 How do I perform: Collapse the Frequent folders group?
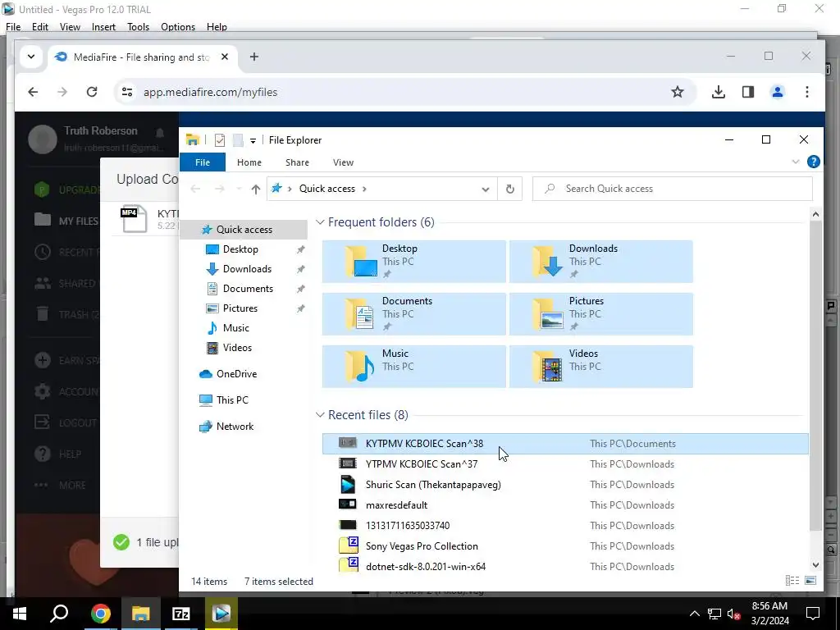pyautogui.click(x=320, y=221)
